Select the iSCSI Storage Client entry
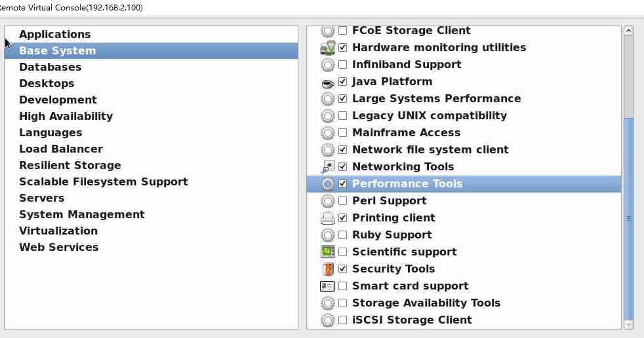The width and height of the screenshot is (644, 338). pyautogui.click(x=412, y=320)
